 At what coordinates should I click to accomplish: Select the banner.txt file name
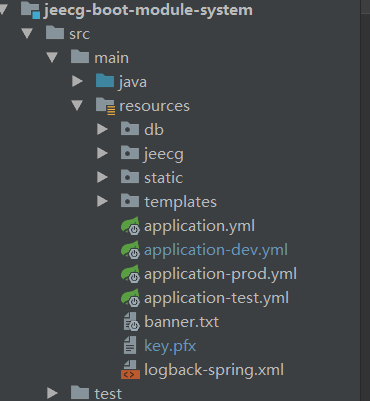pos(182,322)
